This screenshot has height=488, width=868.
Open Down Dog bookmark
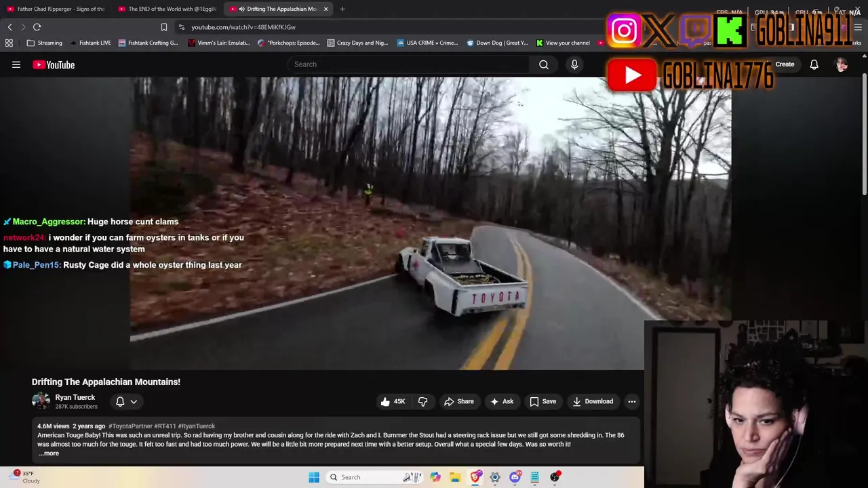(497, 43)
